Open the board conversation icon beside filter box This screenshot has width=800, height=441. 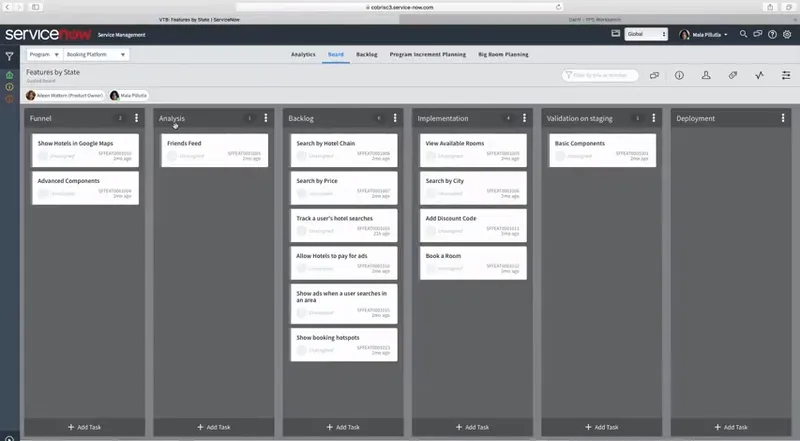[x=654, y=76]
